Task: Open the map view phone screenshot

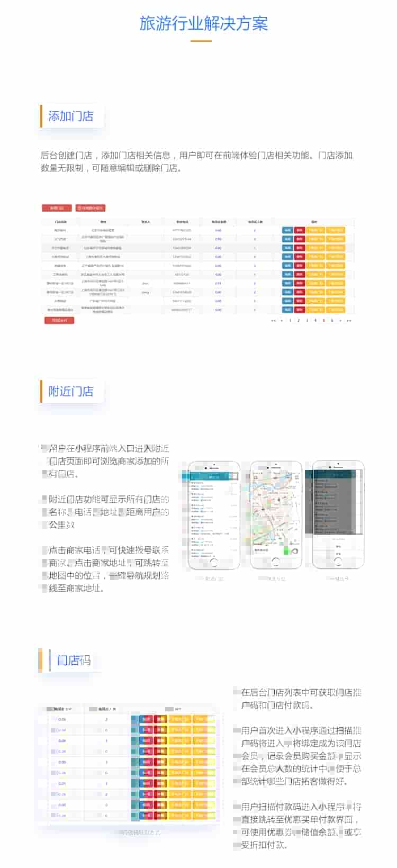Action: coord(276,516)
